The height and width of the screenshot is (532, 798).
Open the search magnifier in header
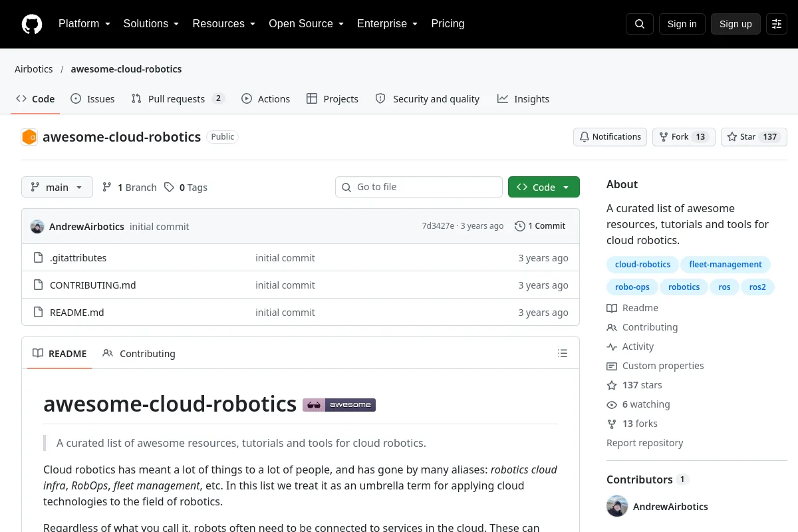tap(640, 24)
